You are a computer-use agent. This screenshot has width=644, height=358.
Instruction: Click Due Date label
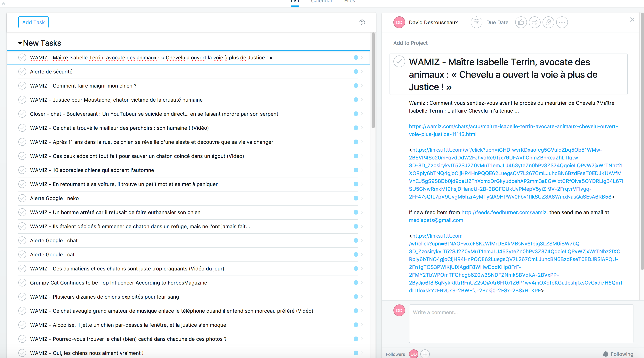coord(497,22)
